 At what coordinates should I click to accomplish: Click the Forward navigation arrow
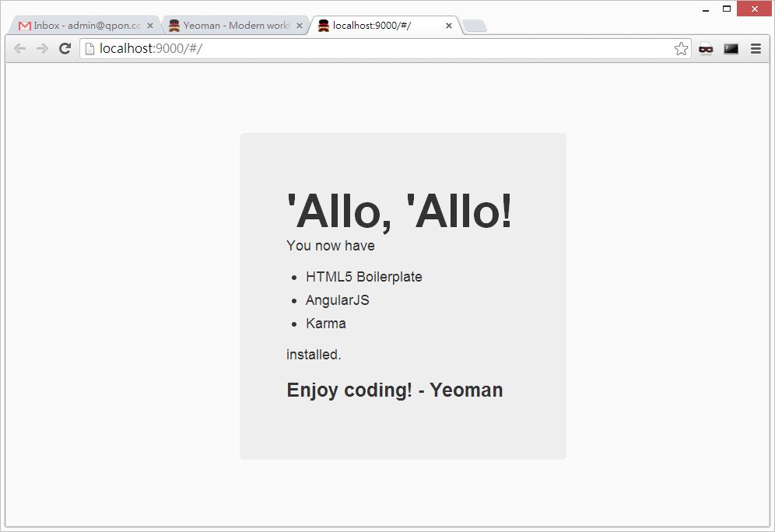[42, 49]
